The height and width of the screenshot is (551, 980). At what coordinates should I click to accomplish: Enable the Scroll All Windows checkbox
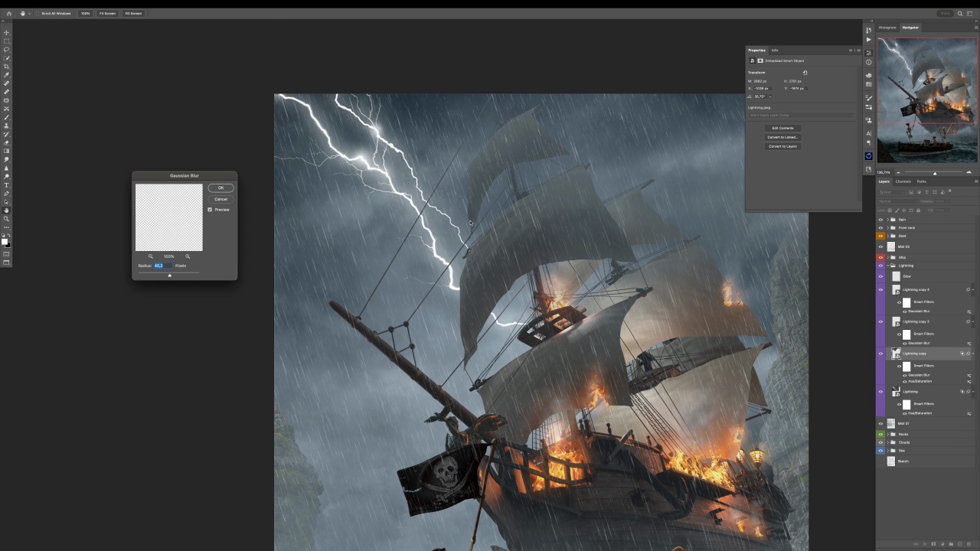pos(38,14)
